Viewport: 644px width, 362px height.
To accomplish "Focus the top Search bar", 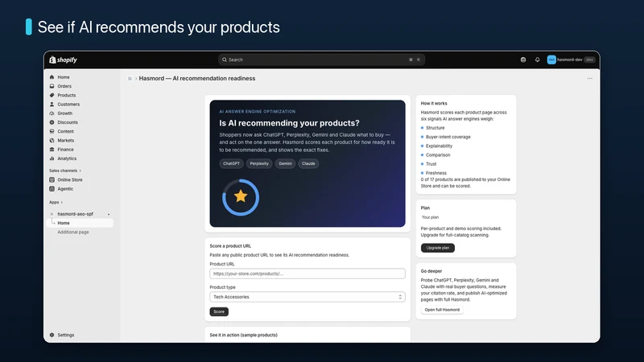I will [x=321, y=60].
